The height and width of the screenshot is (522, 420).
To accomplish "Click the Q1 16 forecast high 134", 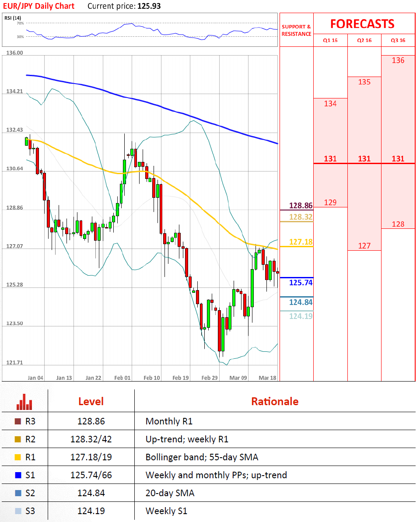I will coord(330,104).
